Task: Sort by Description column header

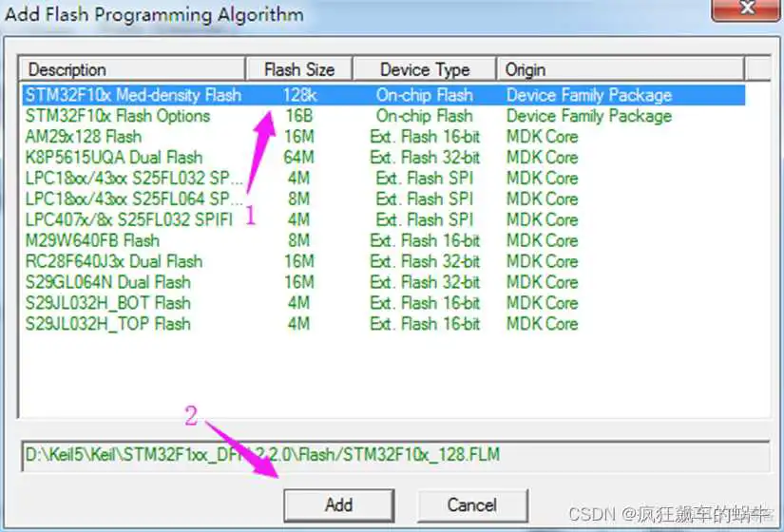Action: tap(133, 69)
